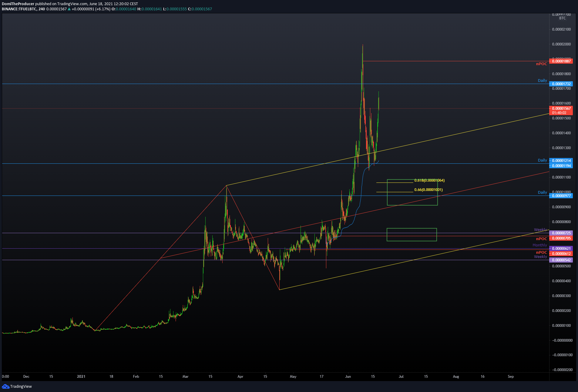
Task: Click the red nPOC price label 0.00001887
Action: (561, 61)
